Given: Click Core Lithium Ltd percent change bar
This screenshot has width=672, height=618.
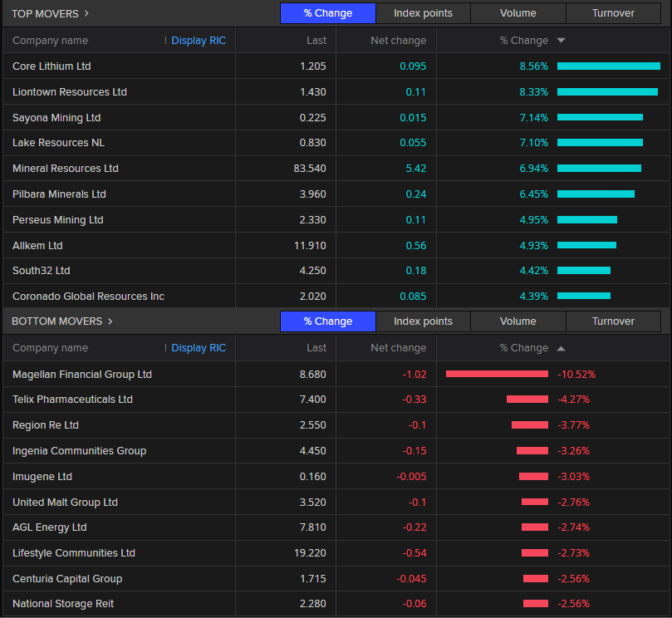Looking at the screenshot, I should [x=609, y=66].
